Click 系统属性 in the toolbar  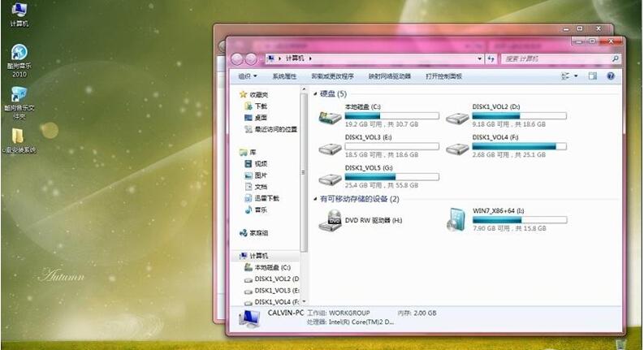click(284, 76)
